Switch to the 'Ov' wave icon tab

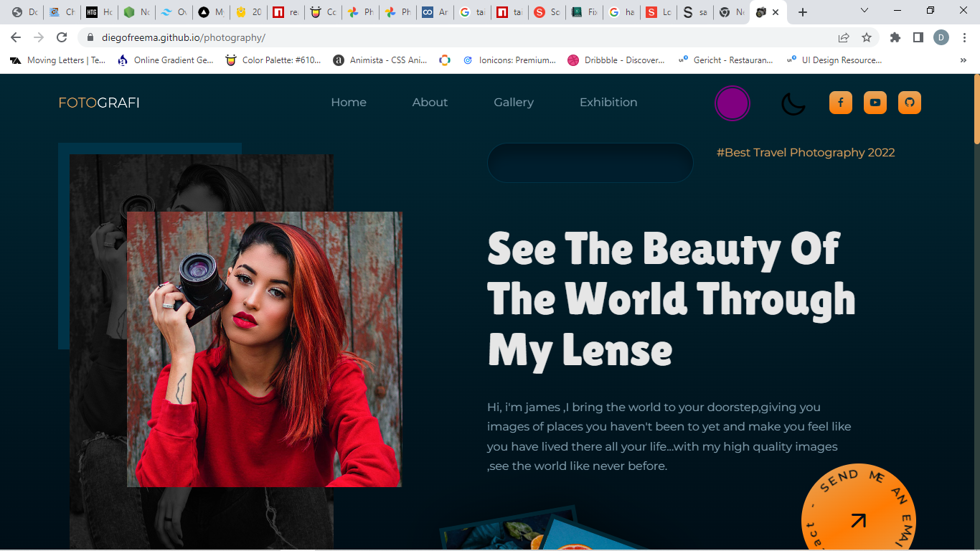click(x=174, y=12)
